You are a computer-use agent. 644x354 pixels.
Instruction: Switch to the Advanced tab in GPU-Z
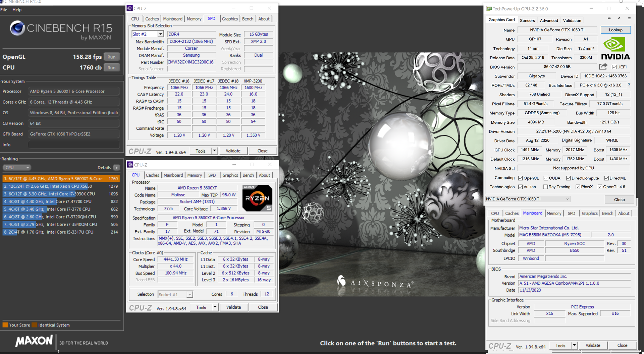(549, 20)
